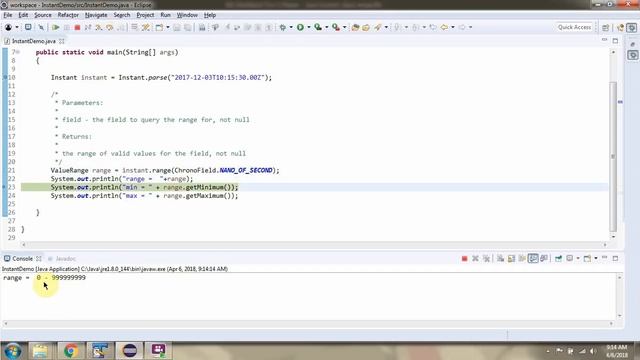The width and height of the screenshot is (640, 360).
Task: Click the Open Type folder icon
Action: (x=356, y=27)
